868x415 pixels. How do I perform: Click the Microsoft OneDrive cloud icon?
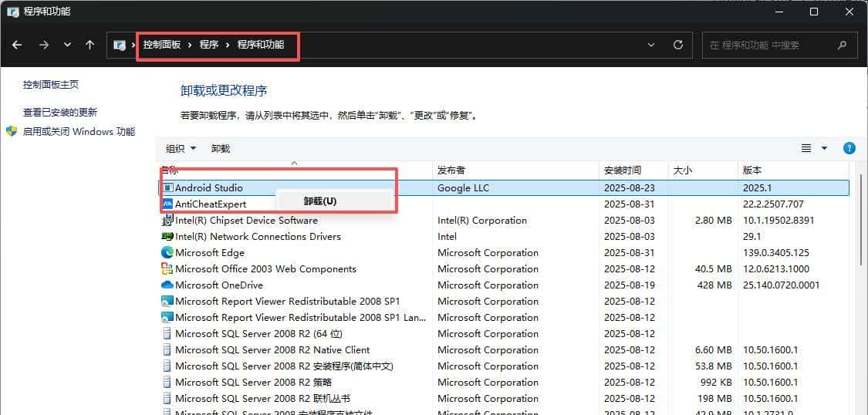(x=167, y=285)
